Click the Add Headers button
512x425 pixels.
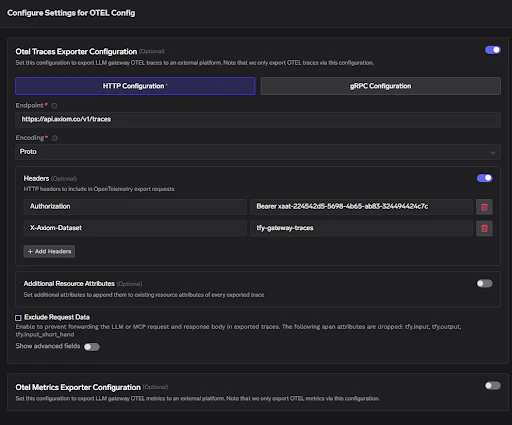(49, 251)
